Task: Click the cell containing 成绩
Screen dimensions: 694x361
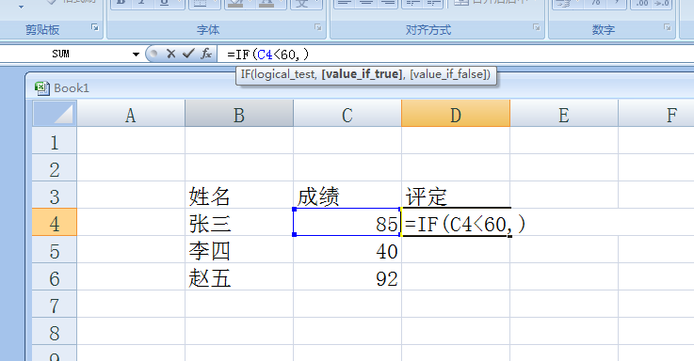Action: click(347, 196)
